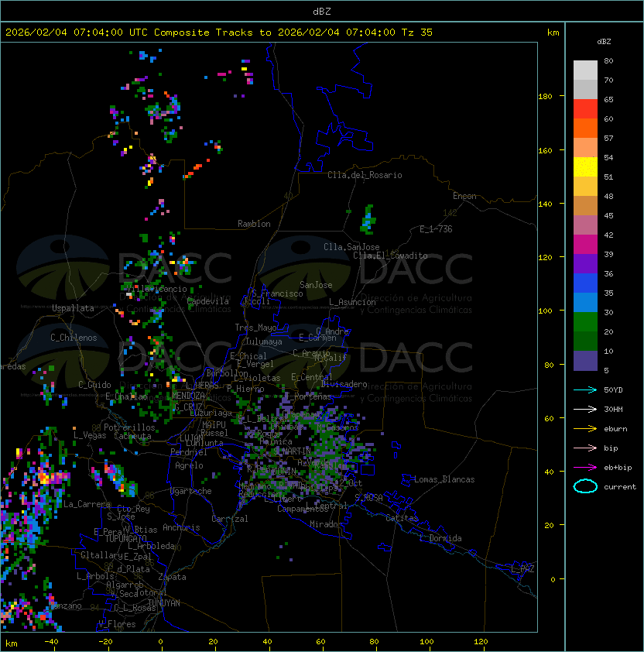Click the 'Lomas_Blancas' map label
Screen dimensions: 644x652
[444, 479]
